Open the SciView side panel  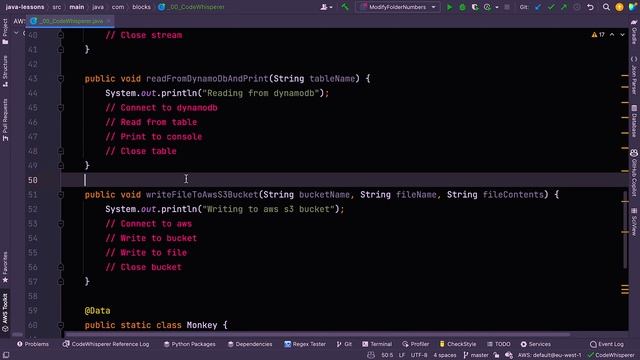pos(634,222)
